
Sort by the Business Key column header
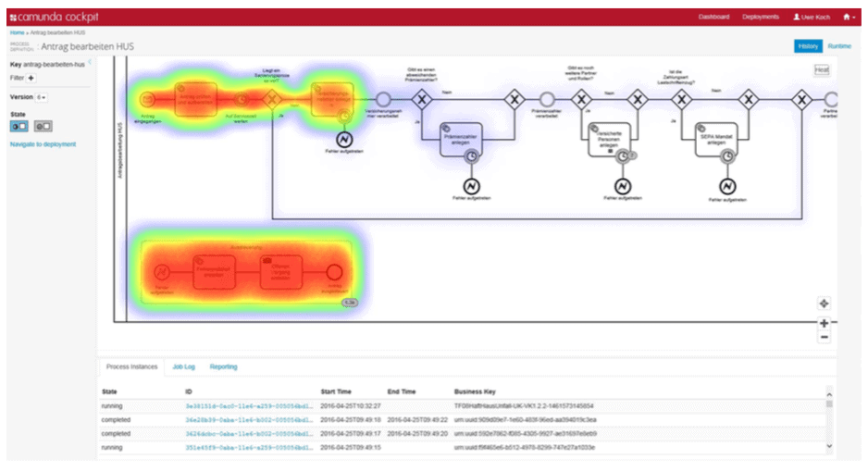pyautogui.click(x=475, y=391)
